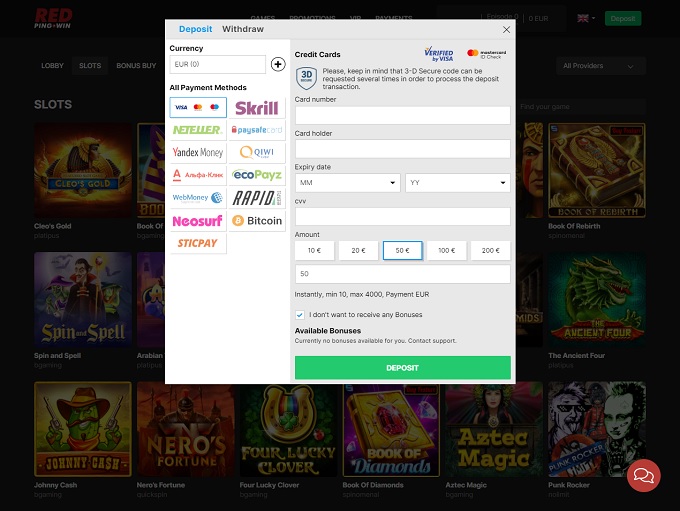The width and height of the screenshot is (680, 511).
Task: Toggle the 'I don't want to receive any Bonuses' checkbox
Action: (x=300, y=315)
